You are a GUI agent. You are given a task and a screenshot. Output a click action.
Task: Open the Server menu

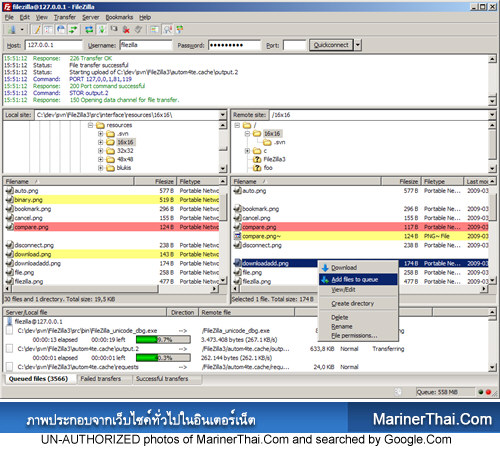point(91,17)
